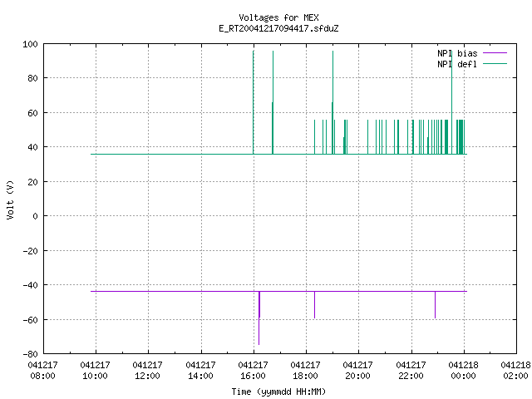Click the y-axis tick label '-60'

click(30, 319)
